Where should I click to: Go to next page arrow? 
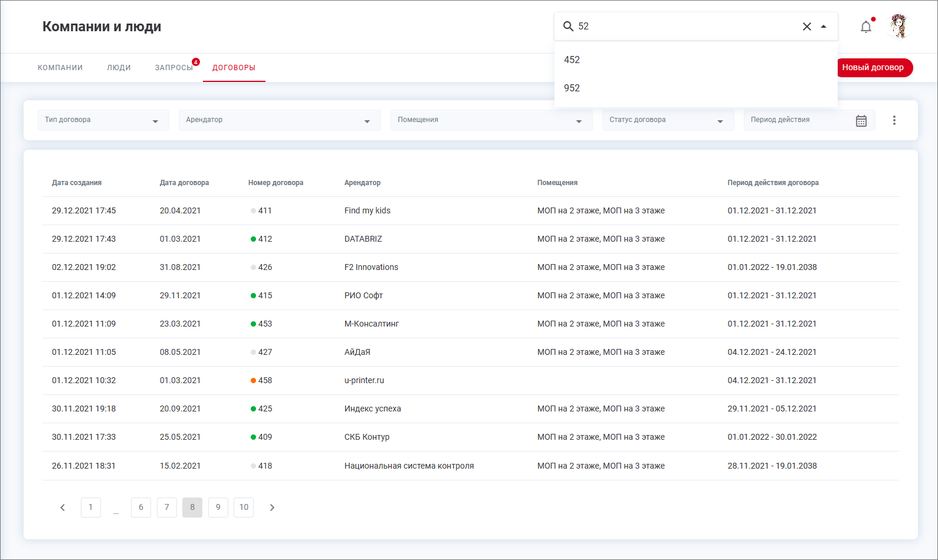click(x=272, y=508)
